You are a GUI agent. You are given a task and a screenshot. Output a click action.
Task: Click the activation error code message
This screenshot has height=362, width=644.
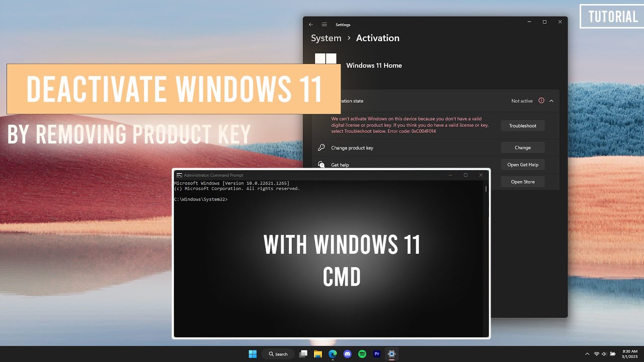click(410, 125)
